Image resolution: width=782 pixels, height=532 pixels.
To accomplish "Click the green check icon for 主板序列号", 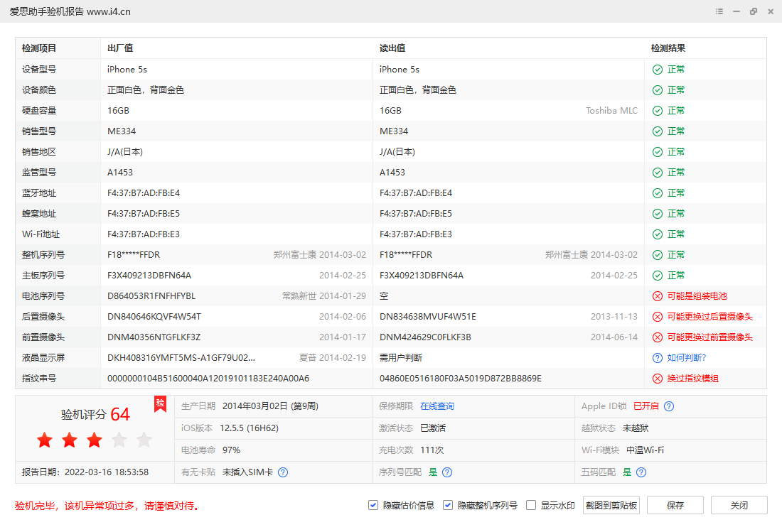I will tap(658, 276).
